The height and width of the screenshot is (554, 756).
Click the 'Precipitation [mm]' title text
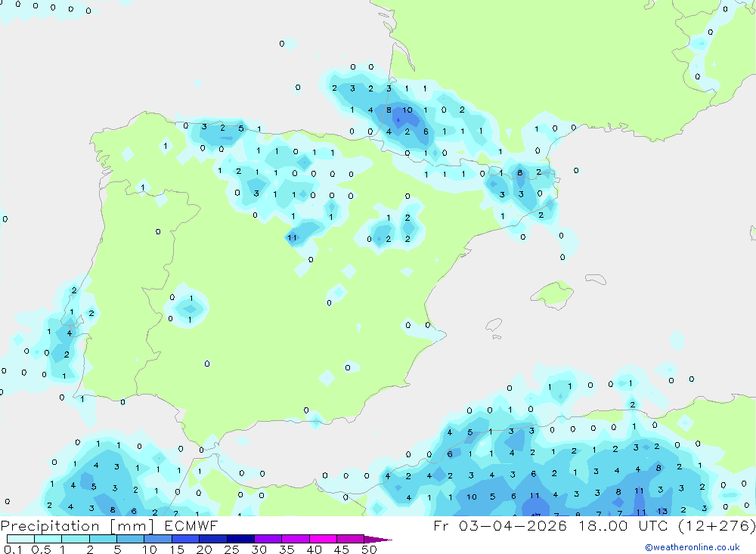(77, 526)
